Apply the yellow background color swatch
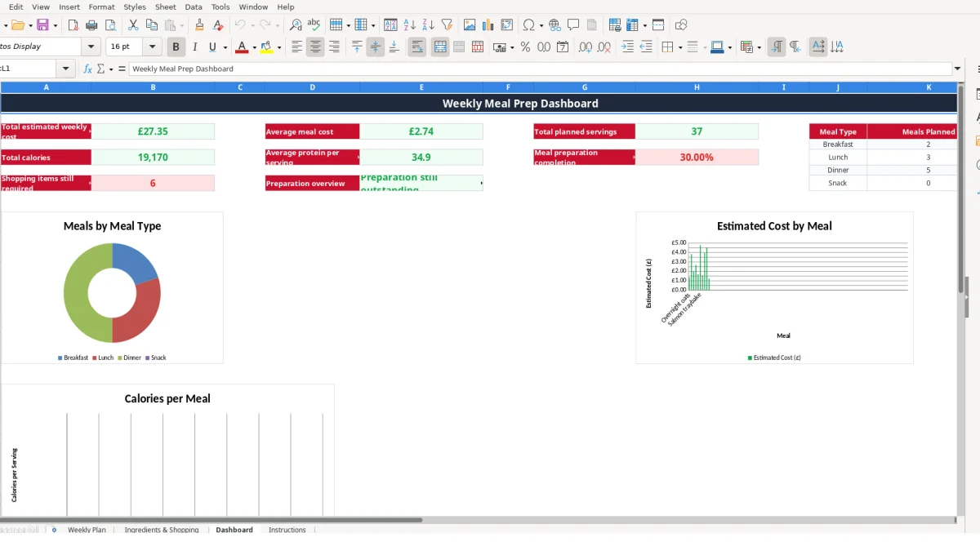Viewport: 980px width, 551px height. coord(266,47)
